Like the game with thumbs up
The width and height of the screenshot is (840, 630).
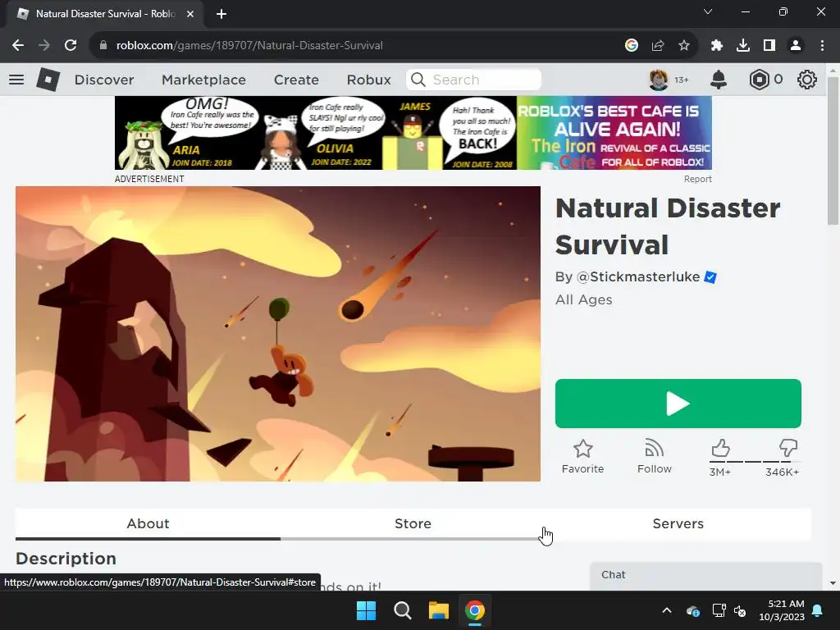click(720, 448)
